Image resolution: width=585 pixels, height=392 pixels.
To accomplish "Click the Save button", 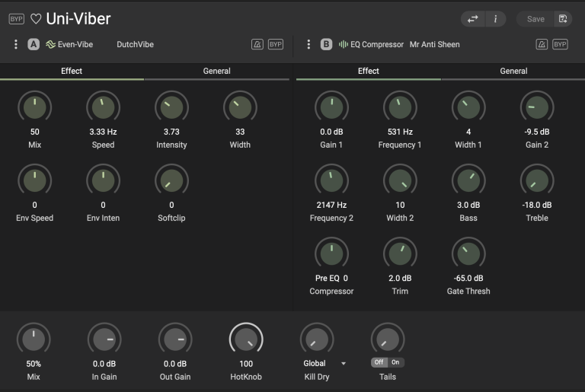I will click(535, 19).
